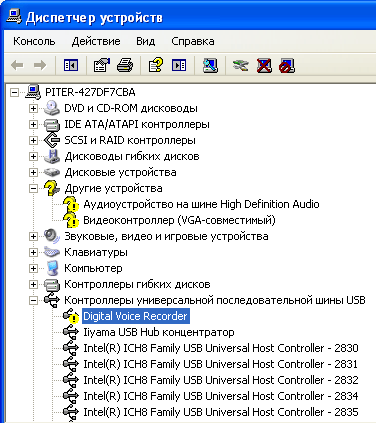The image size is (376, 423).
Task: Toggle the console tree pane icon
Action: coord(71,65)
